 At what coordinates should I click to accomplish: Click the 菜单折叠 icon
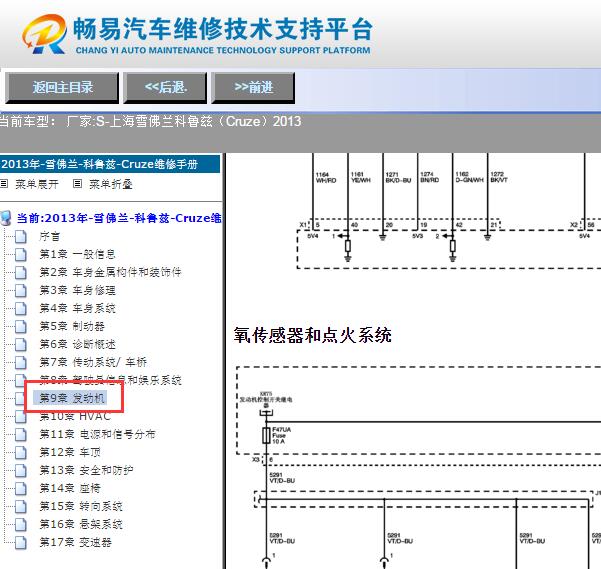click(77, 184)
